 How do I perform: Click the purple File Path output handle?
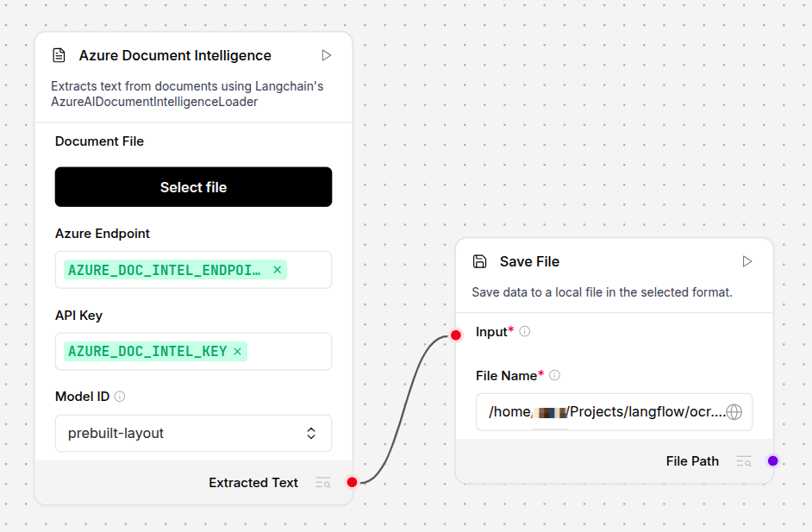(x=773, y=460)
